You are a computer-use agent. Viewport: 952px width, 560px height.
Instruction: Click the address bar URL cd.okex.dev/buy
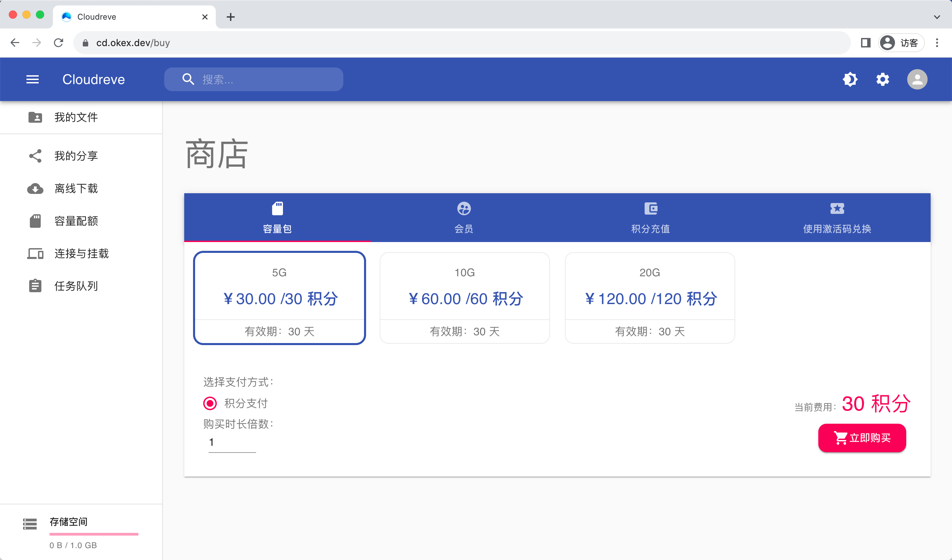click(x=133, y=43)
